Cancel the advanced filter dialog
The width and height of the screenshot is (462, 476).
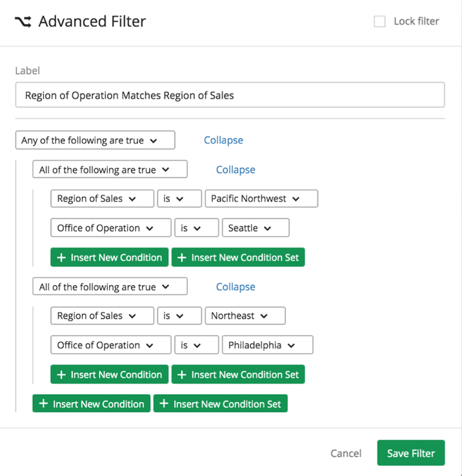(x=346, y=453)
